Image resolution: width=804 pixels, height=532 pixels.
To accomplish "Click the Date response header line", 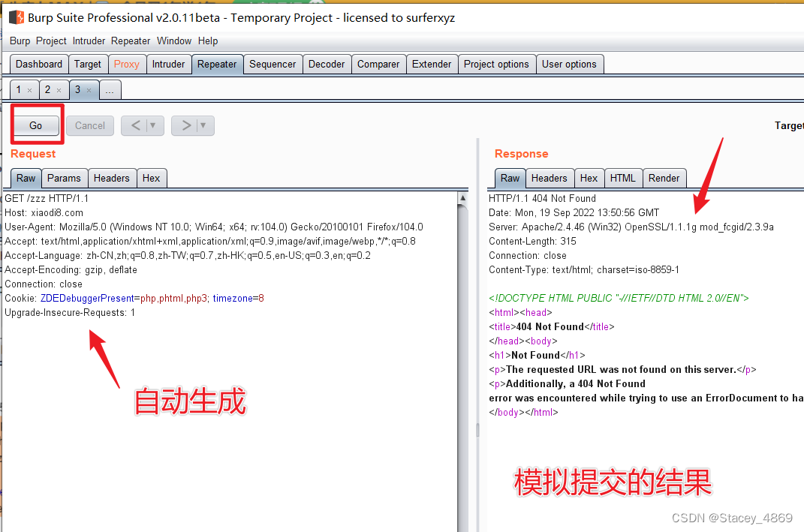I will click(x=574, y=212).
